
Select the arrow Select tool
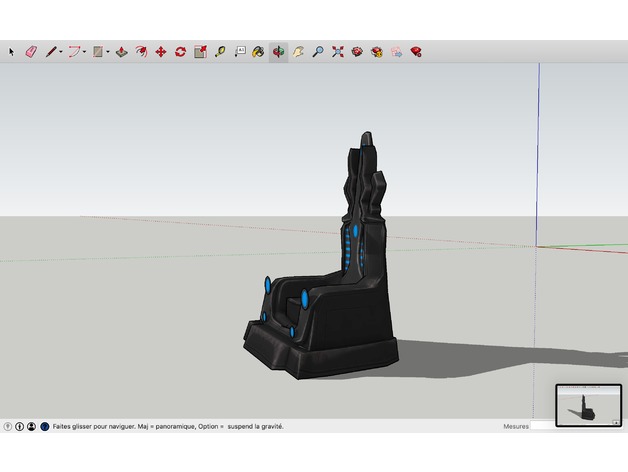coord(12,51)
